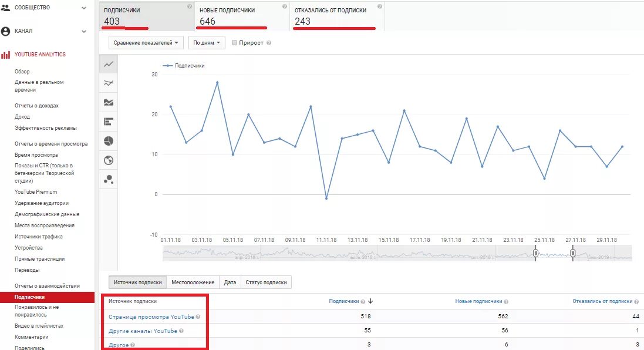
Task: Sort by Новые подписчики column header
Action: [x=478, y=301]
